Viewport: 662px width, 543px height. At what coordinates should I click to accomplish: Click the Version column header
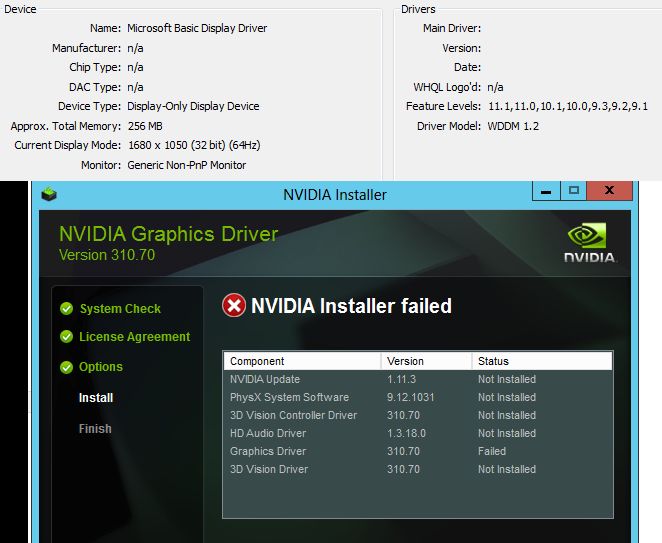click(x=426, y=361)
